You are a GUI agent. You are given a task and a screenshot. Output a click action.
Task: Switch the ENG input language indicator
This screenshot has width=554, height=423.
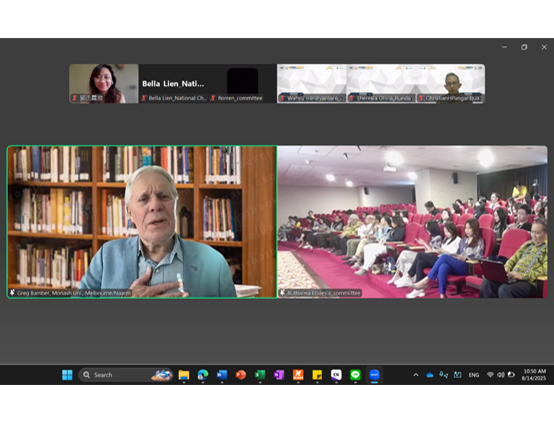click(474, 375)
